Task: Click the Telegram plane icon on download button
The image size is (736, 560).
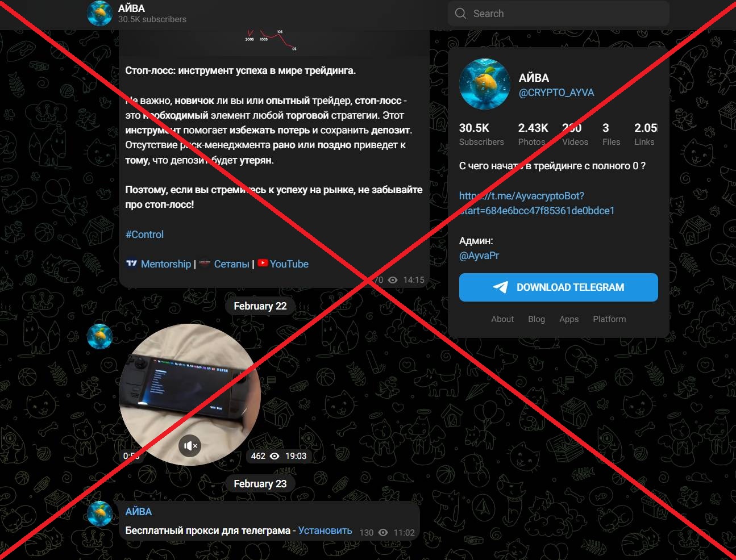Action: pos(501,287)
